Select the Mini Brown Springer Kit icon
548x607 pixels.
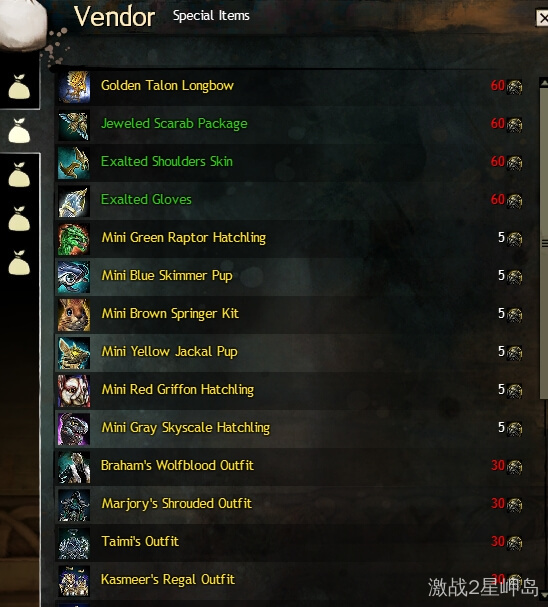[x=74, y=315]
